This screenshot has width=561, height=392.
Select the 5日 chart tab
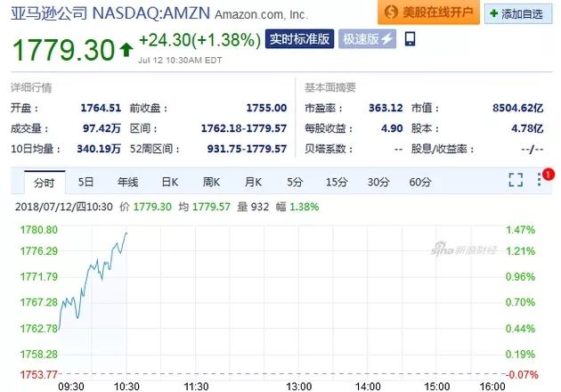[85, 182]
